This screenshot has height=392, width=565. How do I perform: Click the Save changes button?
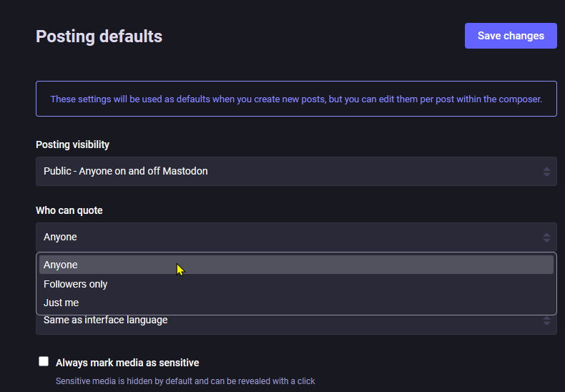click(511, 36)
